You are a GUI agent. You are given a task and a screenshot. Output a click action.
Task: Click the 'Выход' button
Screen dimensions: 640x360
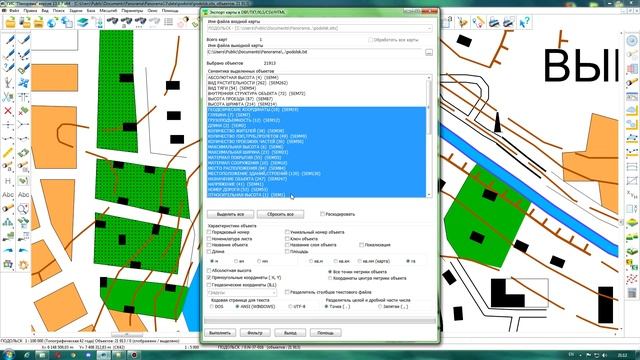pyautogui.click(x=290, y=333)
